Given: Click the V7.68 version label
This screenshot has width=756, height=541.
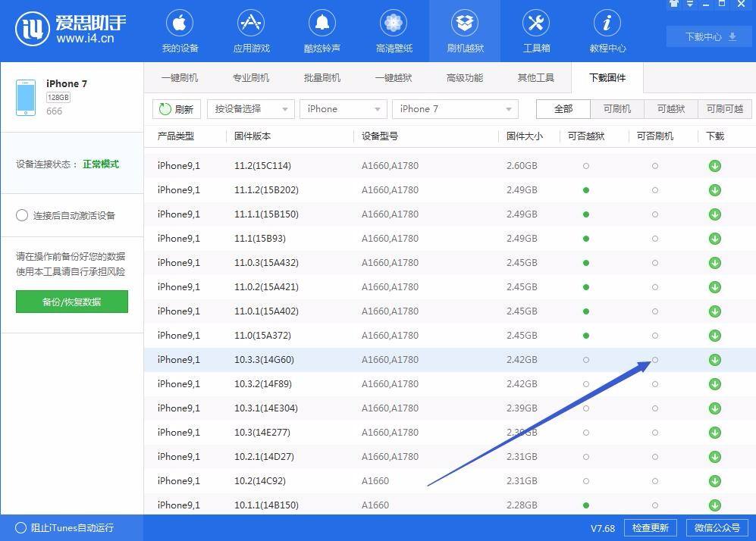Looking at the screenshot, I should [x=603, y=528].
